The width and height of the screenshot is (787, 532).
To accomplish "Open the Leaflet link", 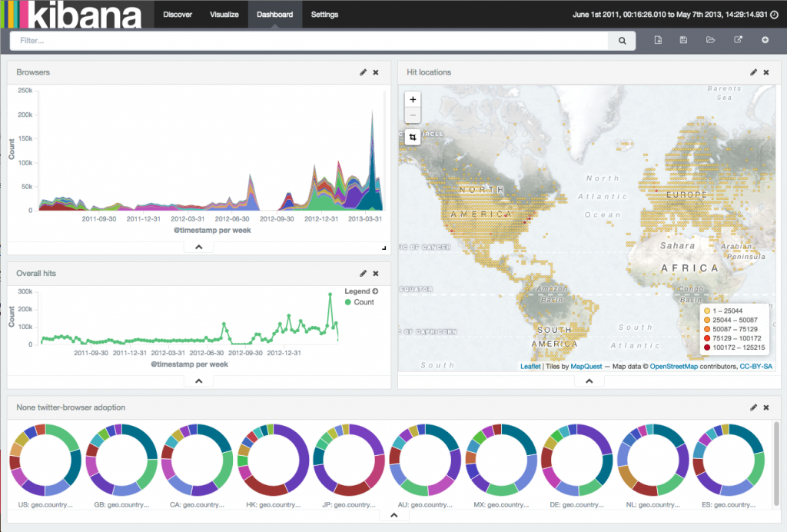I will (x=530, y=367).
